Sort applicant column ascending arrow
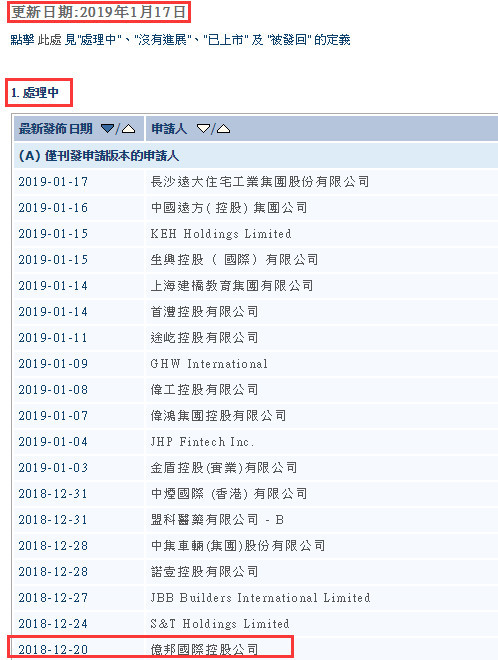 (224, 128)
